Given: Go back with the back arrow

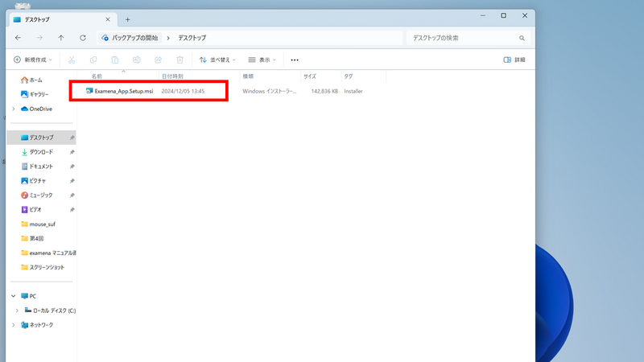Looking at the screenshot, I should click(x=18, y=38).
